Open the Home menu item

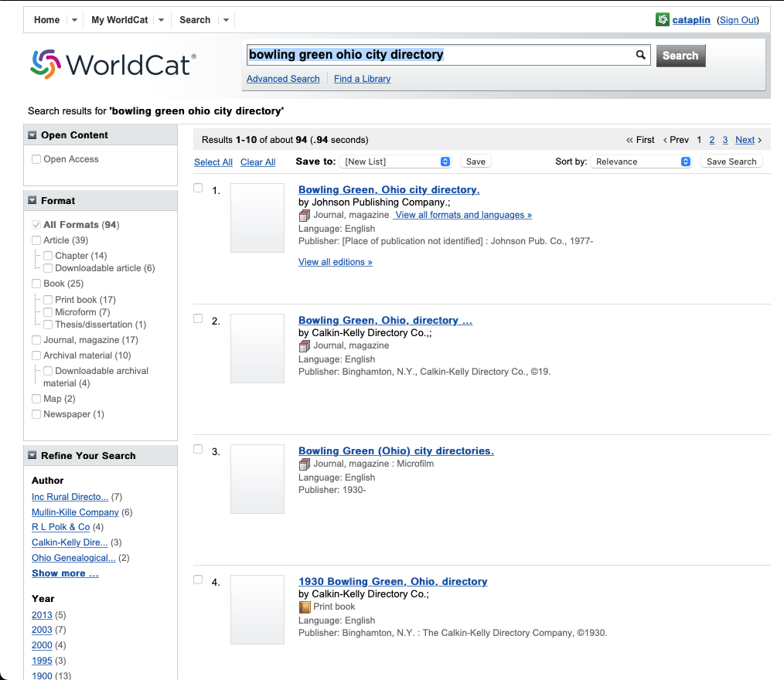(x=46, y=20)
